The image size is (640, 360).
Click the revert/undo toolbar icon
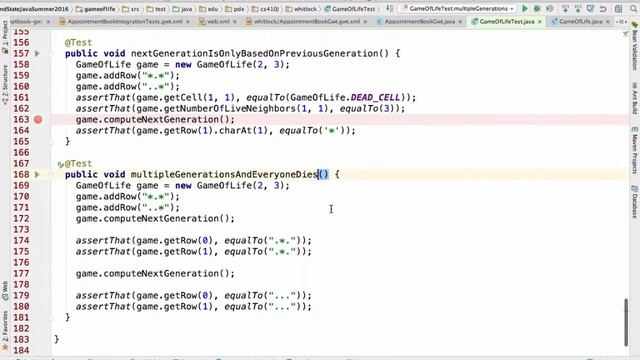point(603,9)
